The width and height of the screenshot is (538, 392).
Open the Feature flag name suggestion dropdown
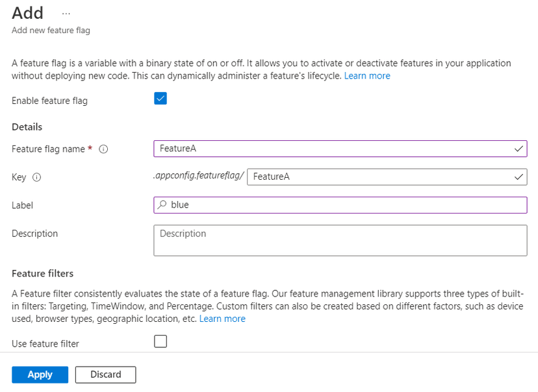519,149
